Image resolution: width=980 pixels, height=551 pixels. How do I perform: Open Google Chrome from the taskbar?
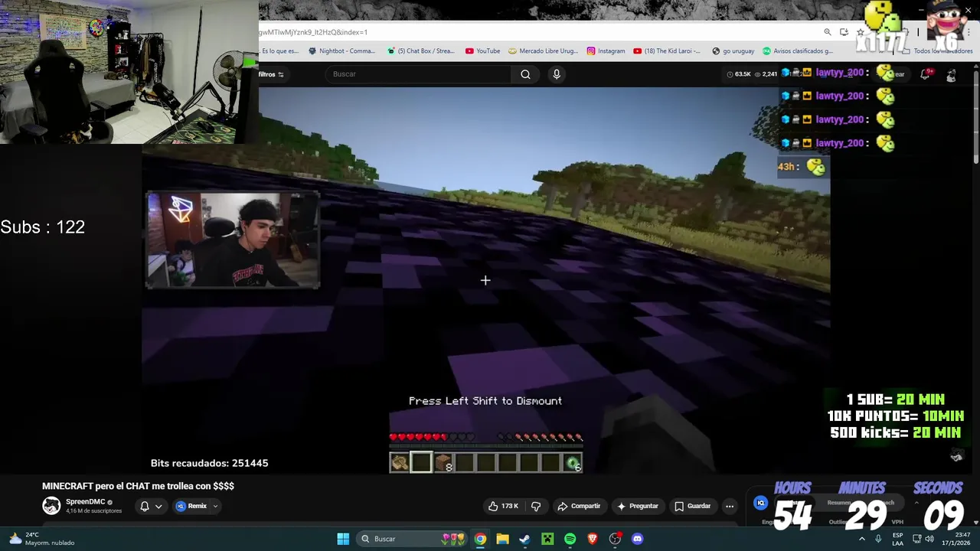[480, 539]
